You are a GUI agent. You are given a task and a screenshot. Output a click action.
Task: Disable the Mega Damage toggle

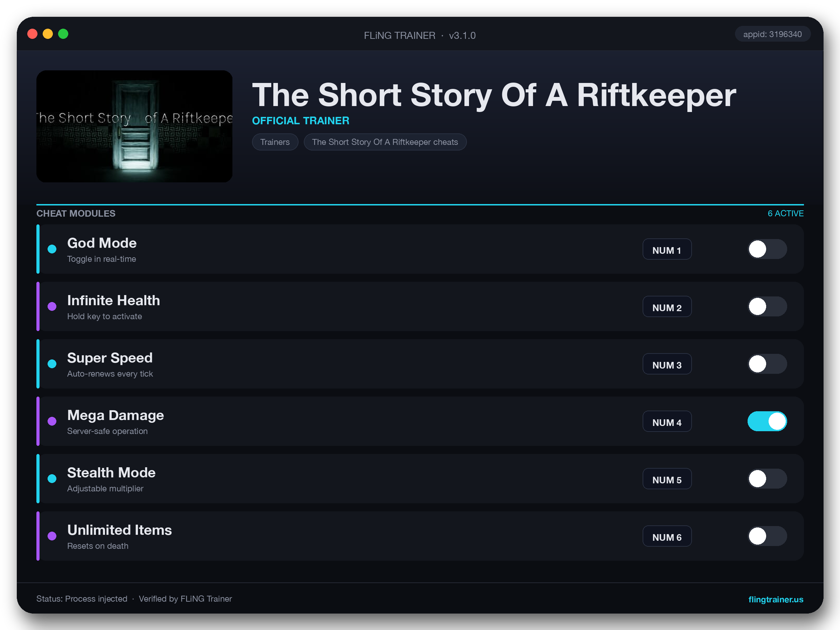pyautogui.click(x=767, y=421)
